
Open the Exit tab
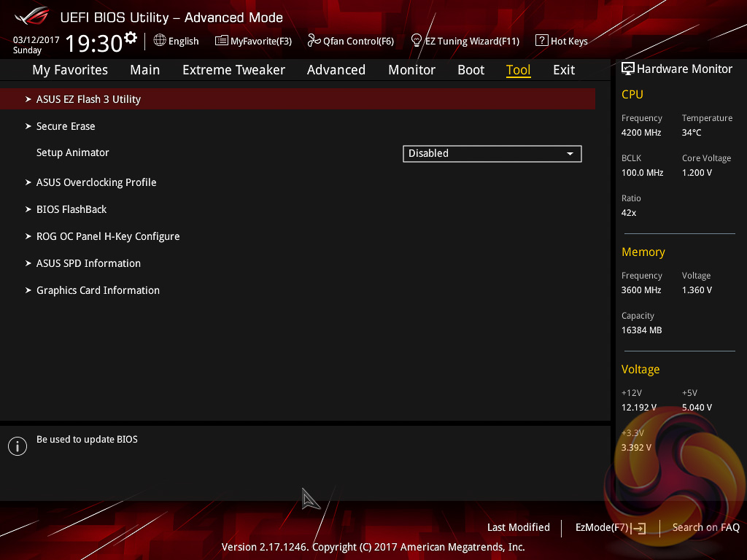(x=564, y=70)
